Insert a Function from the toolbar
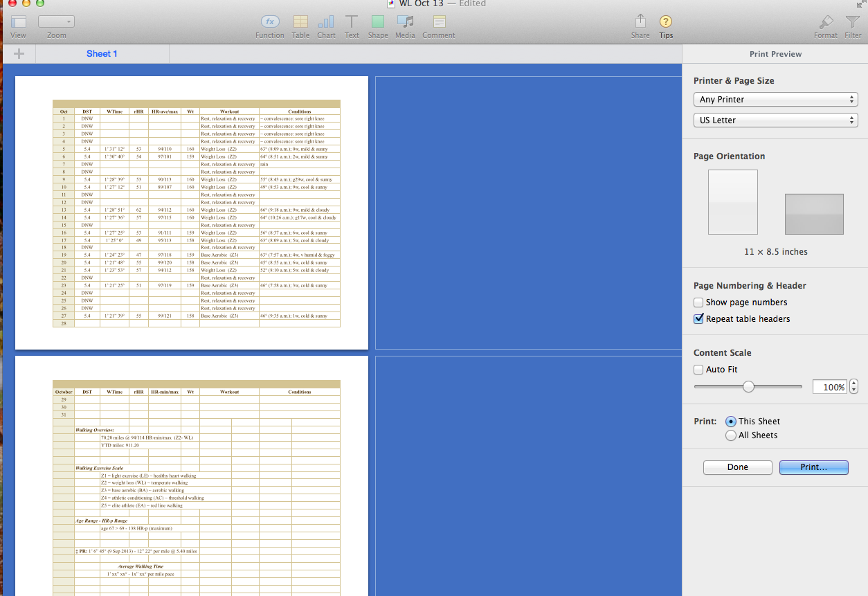Screen dimensions: 868x596 point(270,21)
